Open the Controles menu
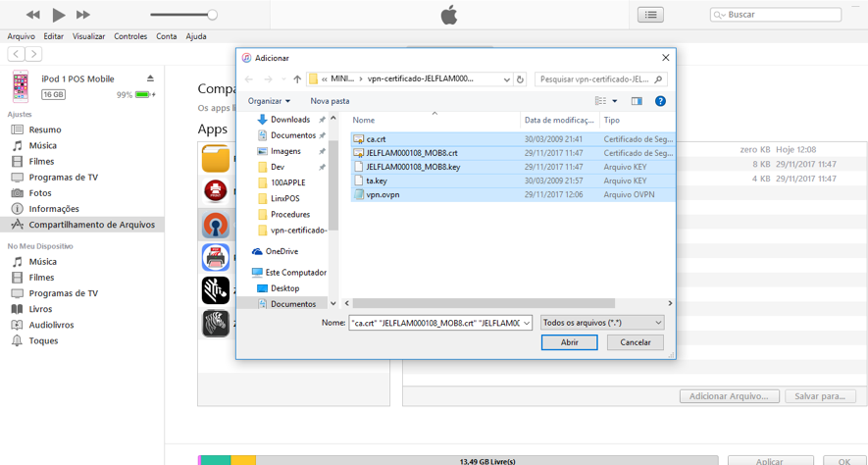The height and width of the screenshot is (465, 868). (130, 36)
